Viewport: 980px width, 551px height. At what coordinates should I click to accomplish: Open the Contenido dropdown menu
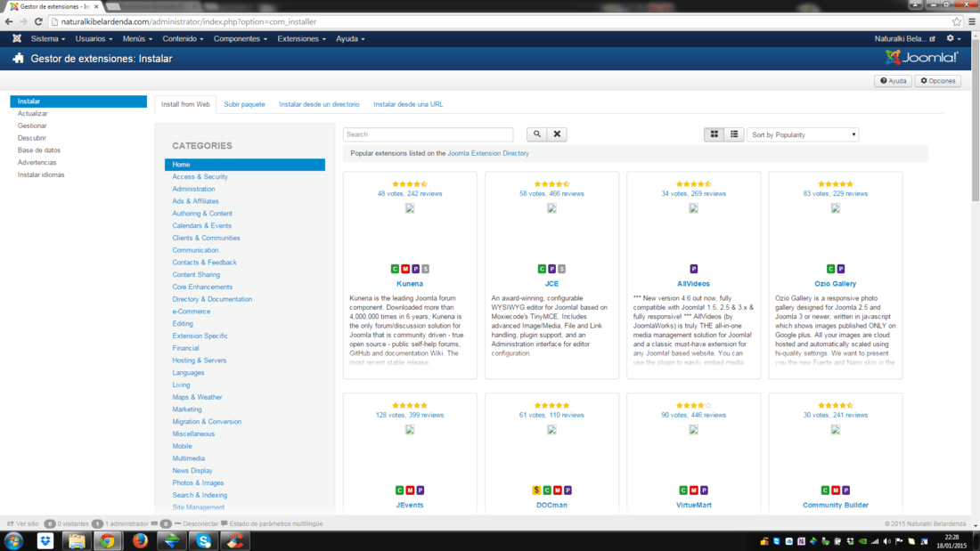pyautogui.click(x=184, y=39)
